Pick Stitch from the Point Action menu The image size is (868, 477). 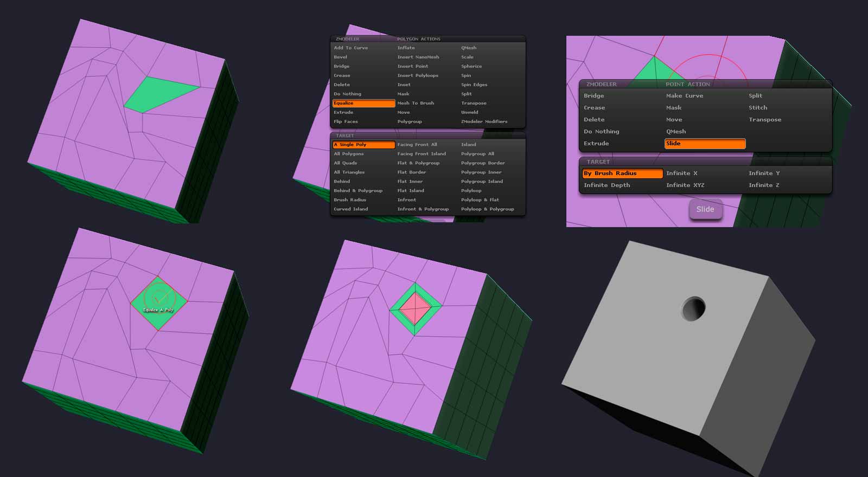(758, 108)
